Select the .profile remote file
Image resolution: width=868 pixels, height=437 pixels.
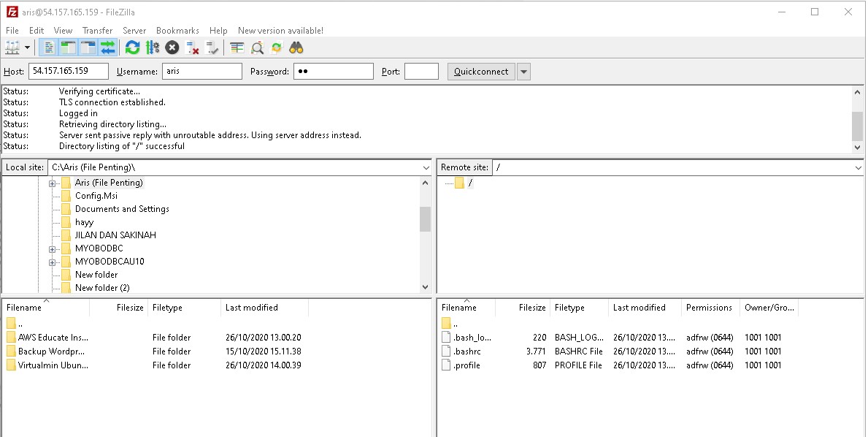tap(466, 365)
